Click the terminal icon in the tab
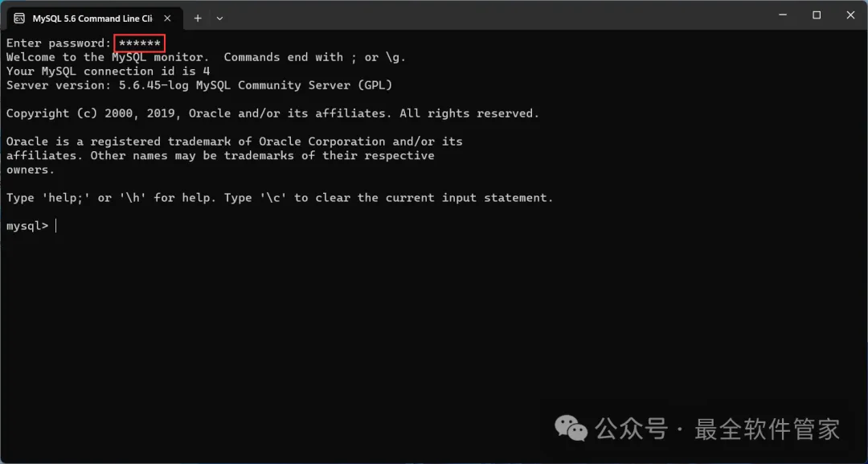Image resolution: width=868 pixels, height=464 pixels. click(x=19, y=18)
